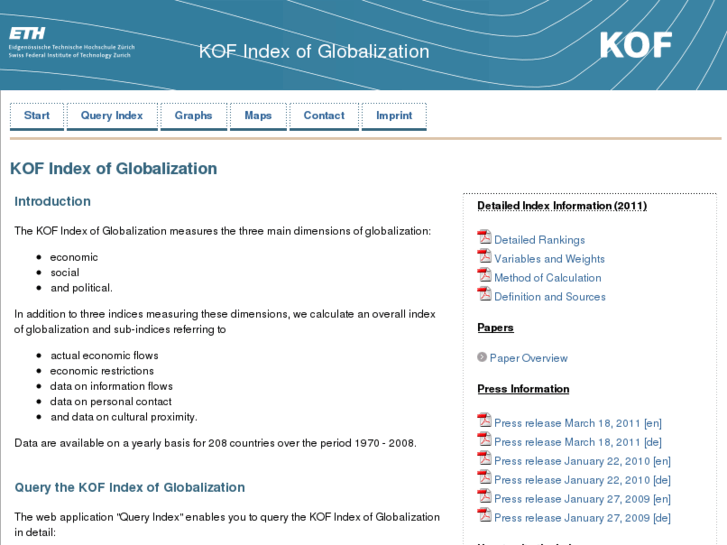This screenshot has height=545, width=727.
Task: Click the Query the KOF Index of Globalization heading
Action: [130, 487]
